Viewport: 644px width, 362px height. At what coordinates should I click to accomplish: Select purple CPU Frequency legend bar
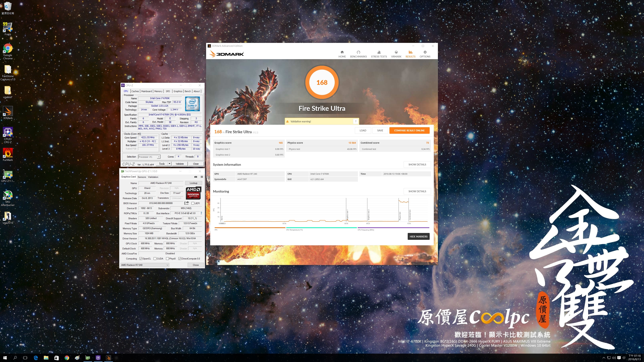click(393, 228)
